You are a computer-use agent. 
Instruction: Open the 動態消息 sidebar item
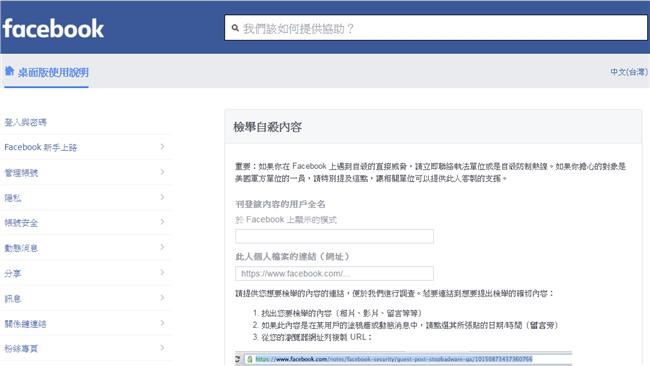[21, 248]
